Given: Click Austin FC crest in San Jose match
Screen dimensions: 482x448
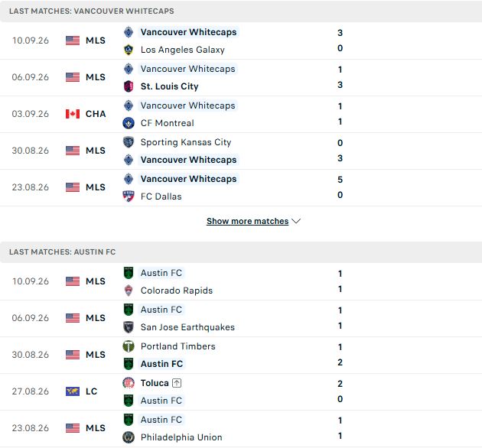Looking at the screenshot, I should tap(129, 310).
